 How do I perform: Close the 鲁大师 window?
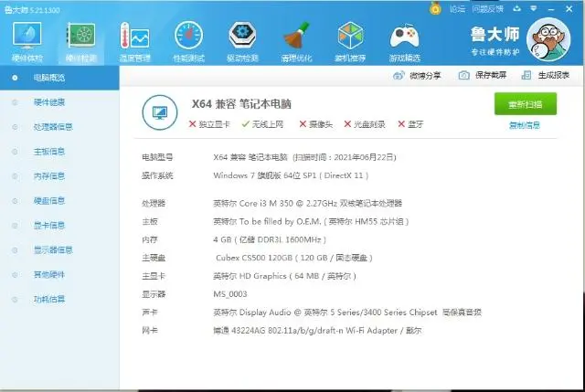pyautogui.click(x=569, y=9)
